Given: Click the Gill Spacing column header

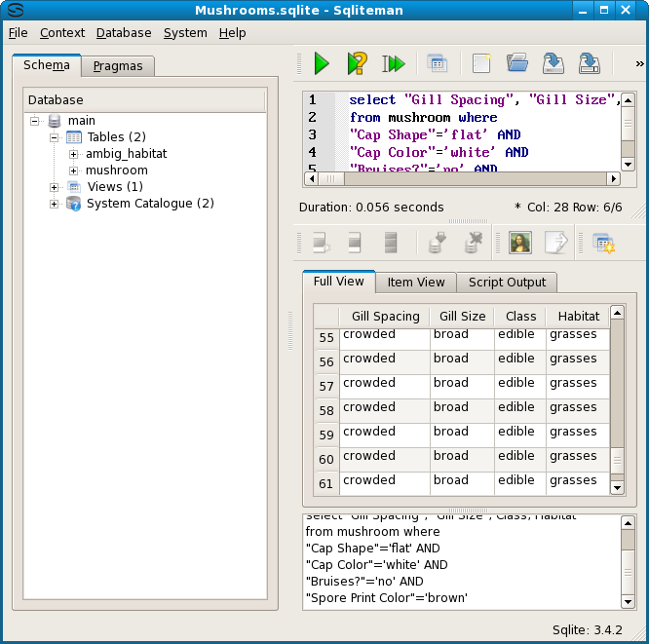Looking at the screenshot, I should [385, 317].
